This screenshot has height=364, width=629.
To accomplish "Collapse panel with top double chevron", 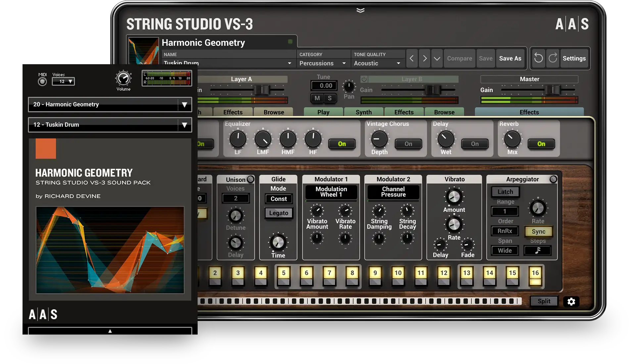I will tap(361, 10).
